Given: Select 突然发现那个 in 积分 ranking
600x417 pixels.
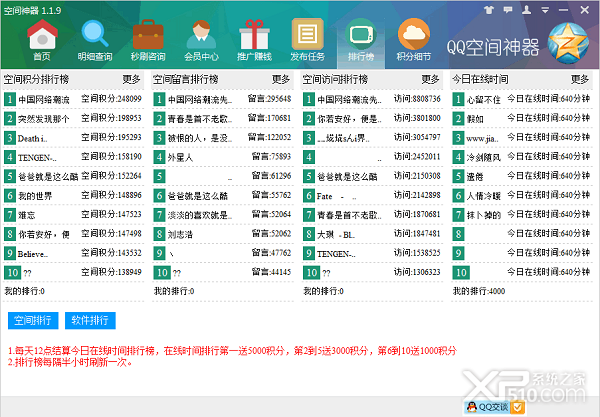Looking at the screenshot, I should 44,119.
